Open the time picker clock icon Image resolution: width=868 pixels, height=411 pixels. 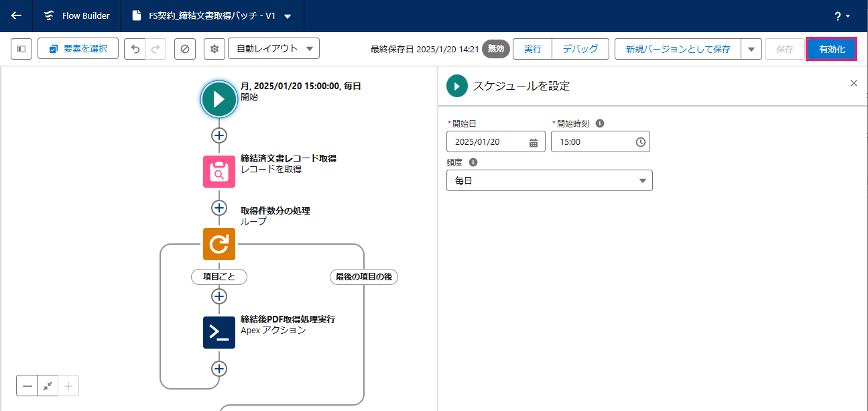pos(640,142)
